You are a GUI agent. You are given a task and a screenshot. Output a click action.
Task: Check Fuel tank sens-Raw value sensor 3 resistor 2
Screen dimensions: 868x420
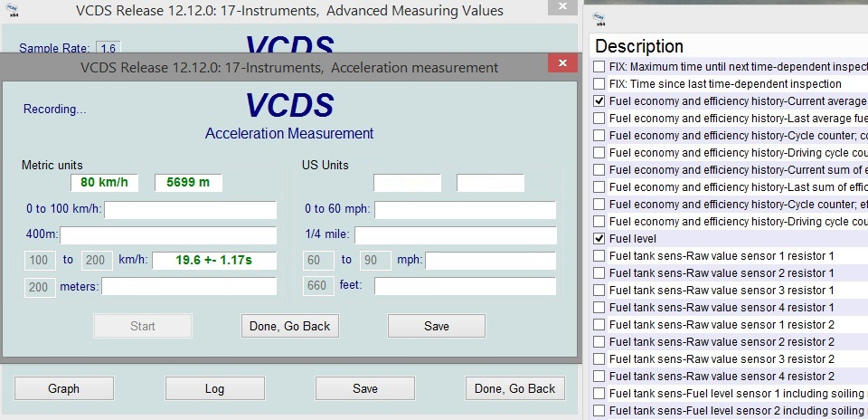click(x=599, y=359)
